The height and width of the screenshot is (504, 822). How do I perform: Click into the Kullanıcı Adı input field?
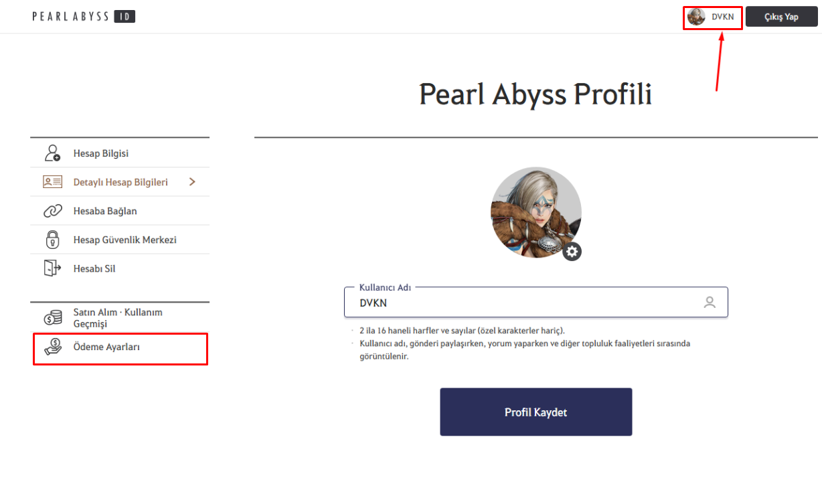click(x=536, y=303)
